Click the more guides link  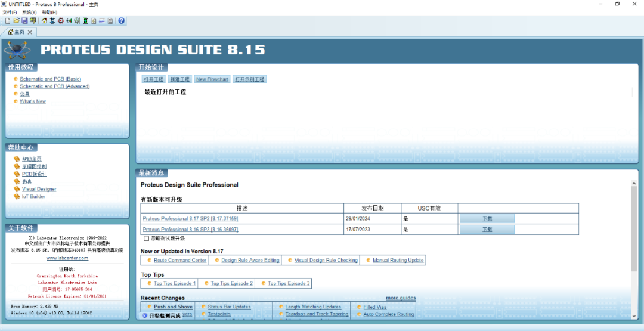(x=401, y=298)
